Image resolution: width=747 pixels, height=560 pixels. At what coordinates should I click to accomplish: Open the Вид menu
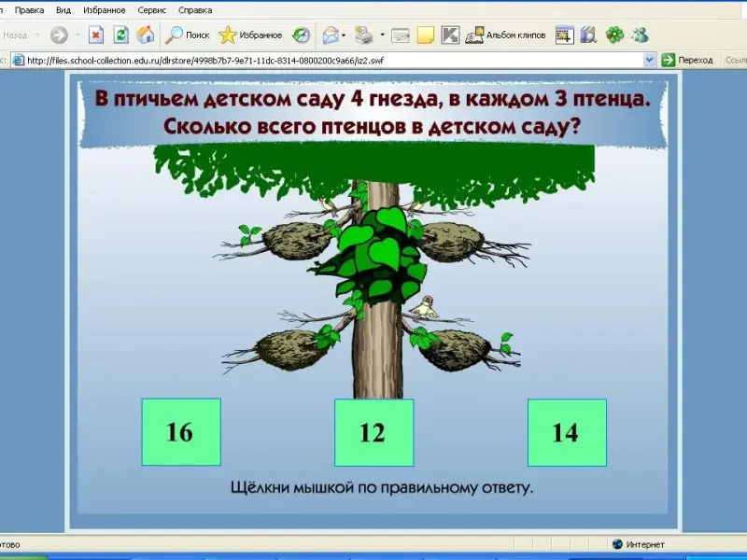(63, 10)
